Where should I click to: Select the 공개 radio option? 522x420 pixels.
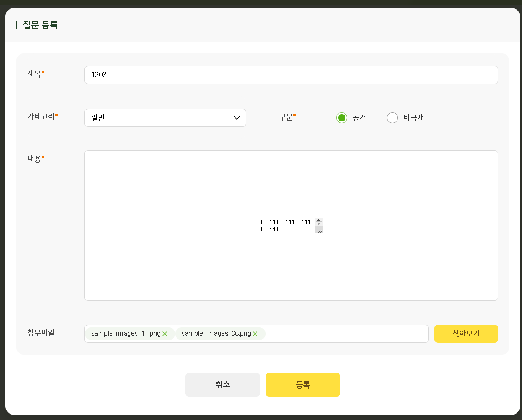(x=342, y=118)
